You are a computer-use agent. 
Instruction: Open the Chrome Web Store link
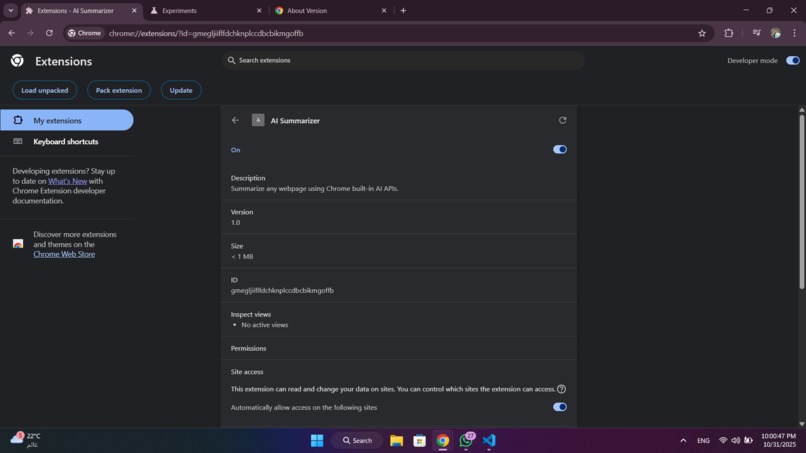point(64,254)
